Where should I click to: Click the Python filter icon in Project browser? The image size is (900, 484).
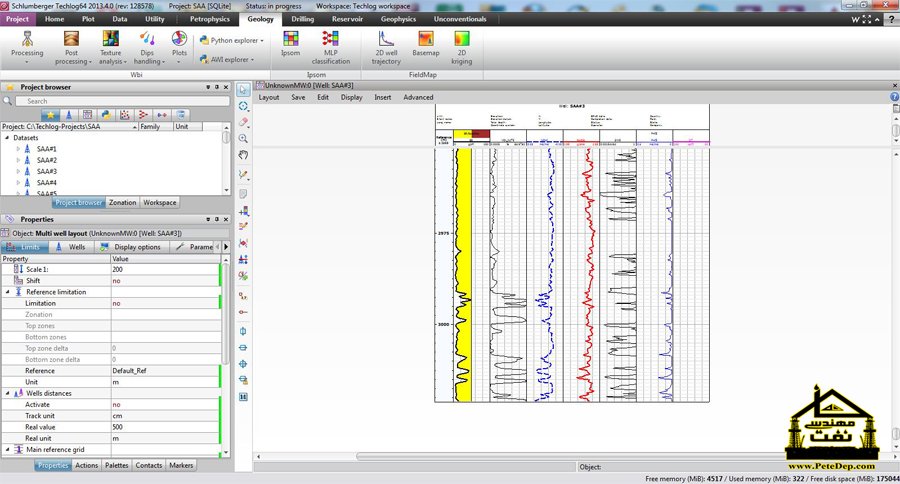[x=106, y=115]
